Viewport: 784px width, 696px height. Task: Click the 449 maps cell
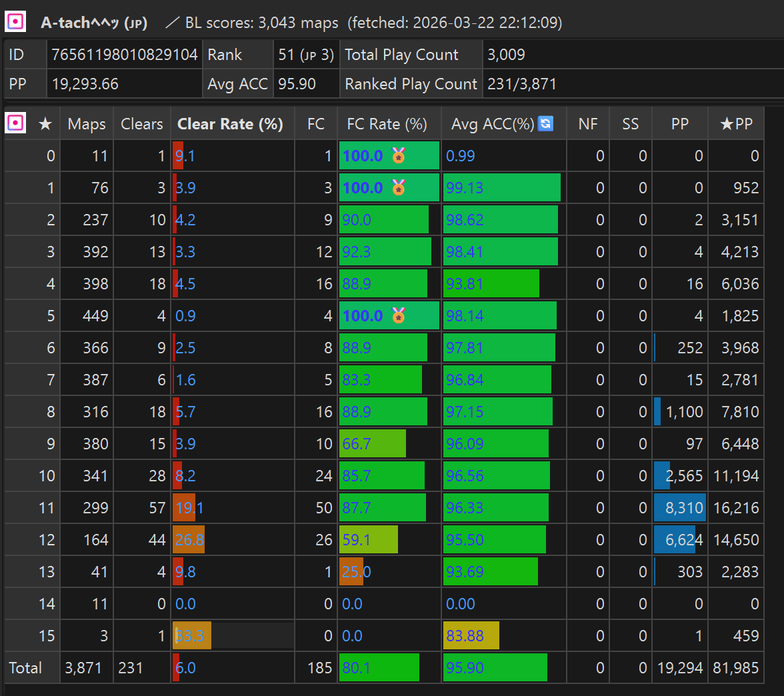pos(87,315)
